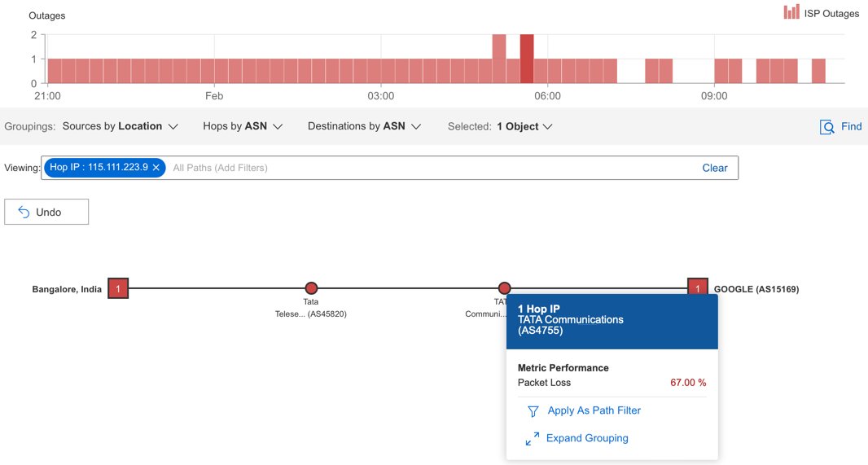Click the dark red outage bar near 06:00
The width and height of the screenshot is (868, 465).
tap(527, 59)
